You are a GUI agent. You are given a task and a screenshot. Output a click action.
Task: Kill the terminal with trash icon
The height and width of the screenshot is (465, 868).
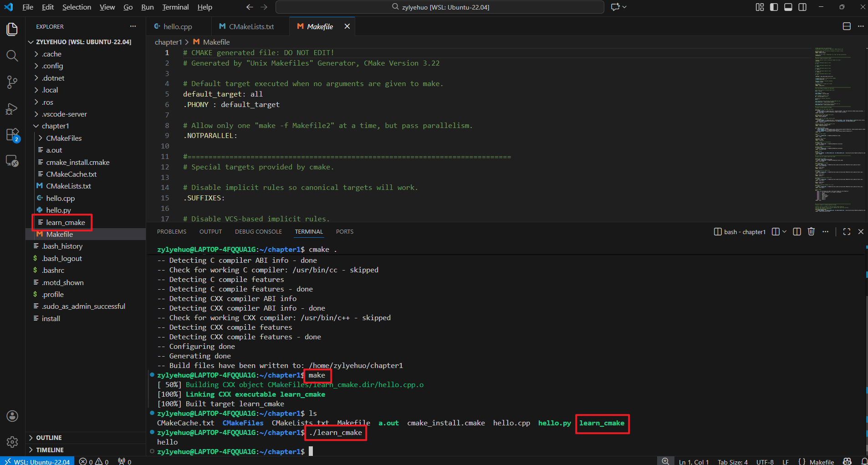coord(811,231)
